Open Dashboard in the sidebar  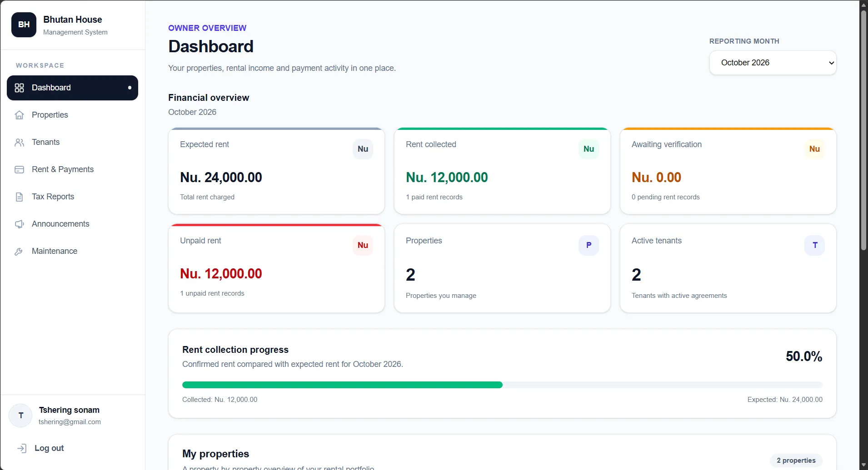pos(72,88)
